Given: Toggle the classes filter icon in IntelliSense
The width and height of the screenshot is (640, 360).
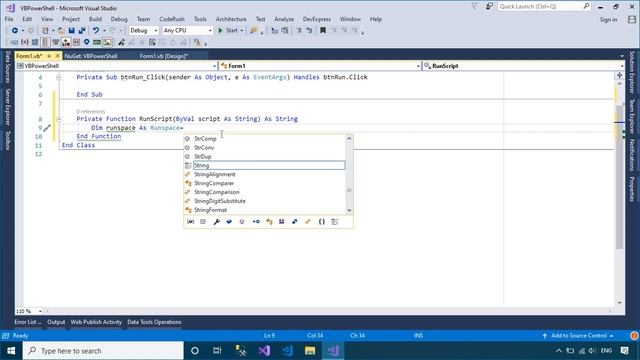Looking at the screenshot, I should click(x=269, y=222).
